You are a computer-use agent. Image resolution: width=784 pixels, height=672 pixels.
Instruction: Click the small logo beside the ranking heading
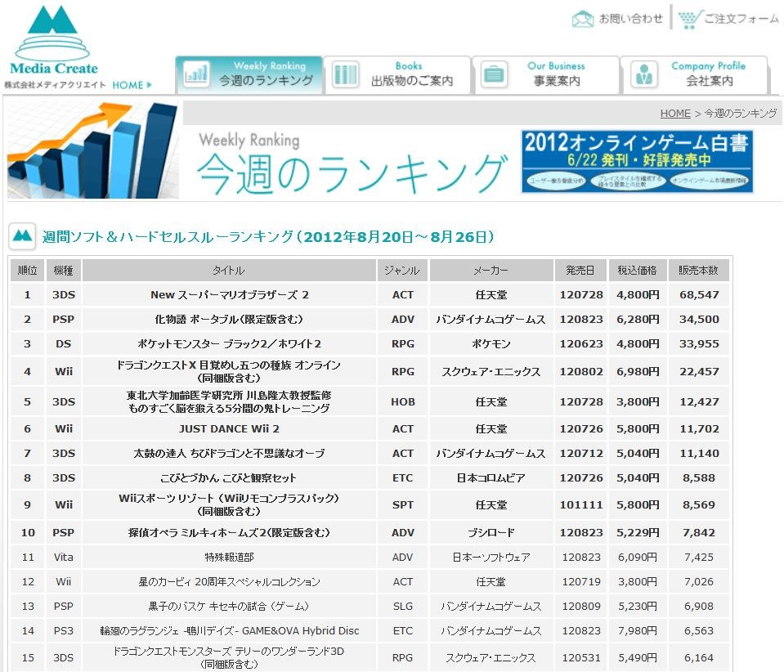pyautogui.click(x=22, y=235)
